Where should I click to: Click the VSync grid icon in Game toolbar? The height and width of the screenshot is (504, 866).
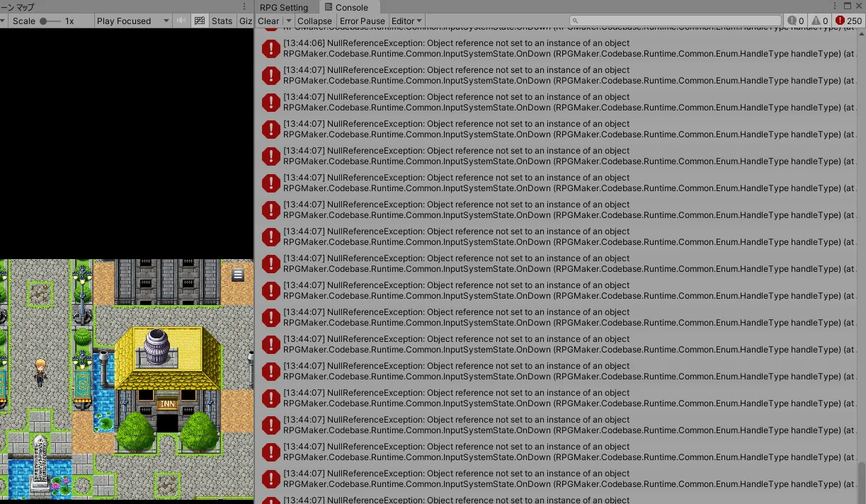click(199, 21)
